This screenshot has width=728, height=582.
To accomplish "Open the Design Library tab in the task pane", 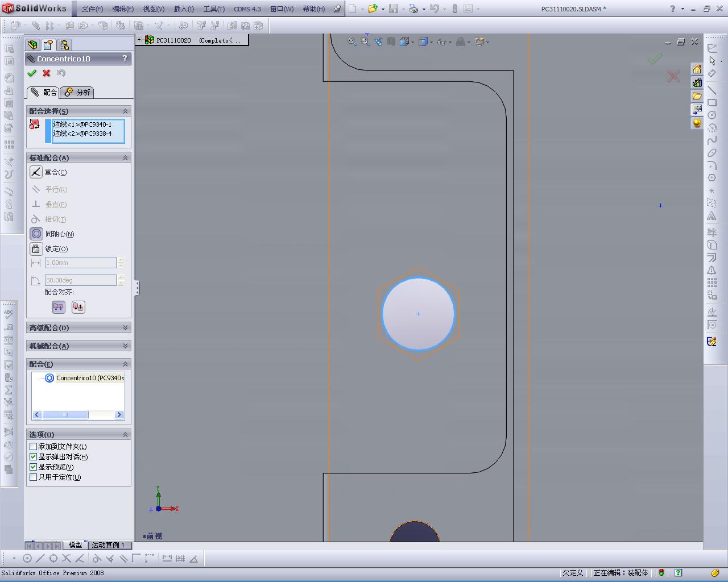I will click(697, 82).
